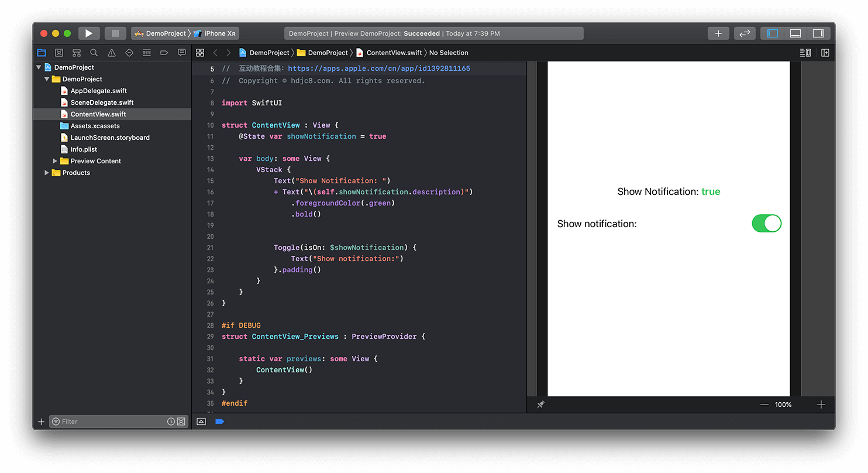
Task: Expand the Preview Content folder
Action: click(x=55, y=161)
